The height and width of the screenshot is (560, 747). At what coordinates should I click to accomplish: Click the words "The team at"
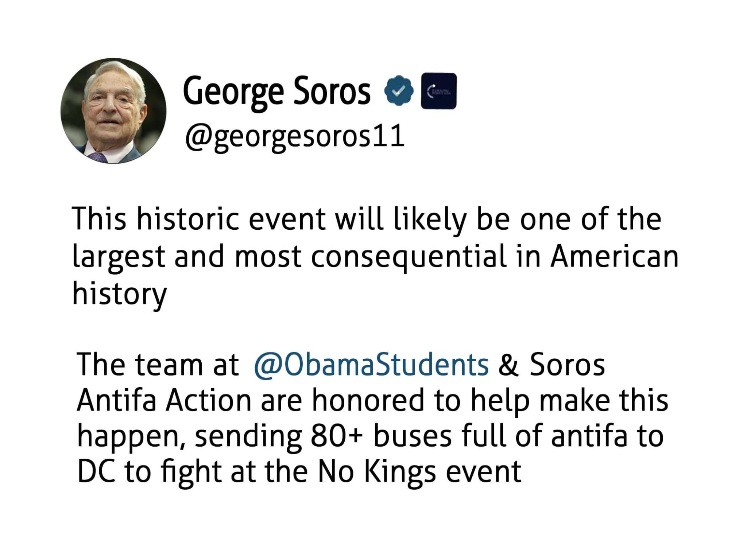click(x=158, y=365)
